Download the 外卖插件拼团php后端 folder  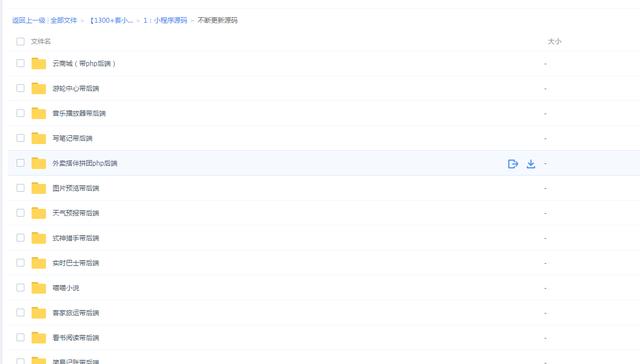(531, 164)
